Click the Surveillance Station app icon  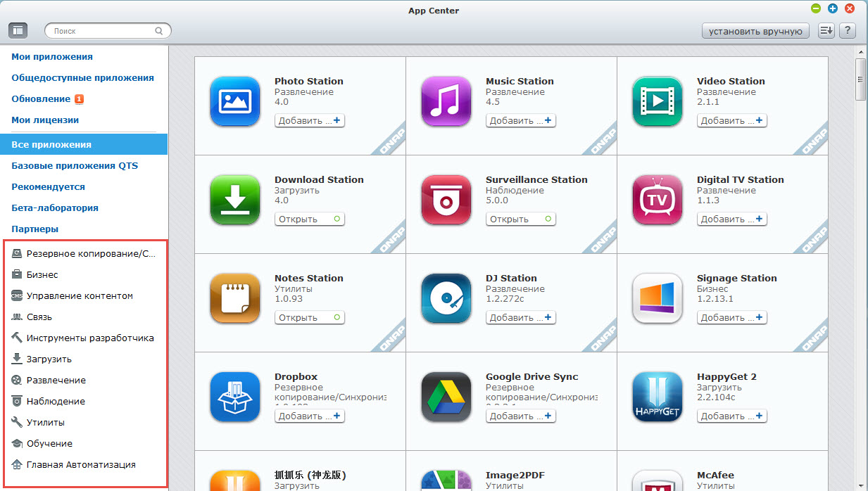point(446,200)
